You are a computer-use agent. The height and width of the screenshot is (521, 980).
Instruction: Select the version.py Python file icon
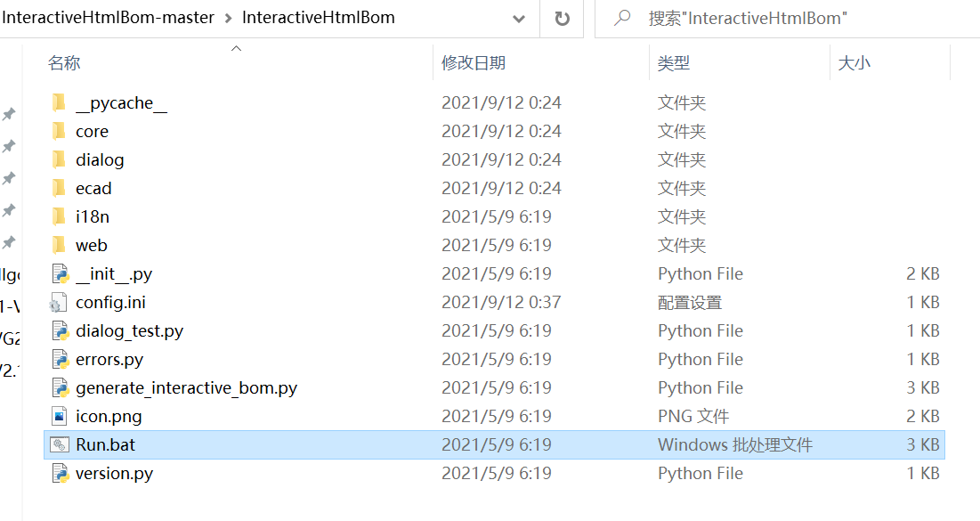(x=60, y=473)
